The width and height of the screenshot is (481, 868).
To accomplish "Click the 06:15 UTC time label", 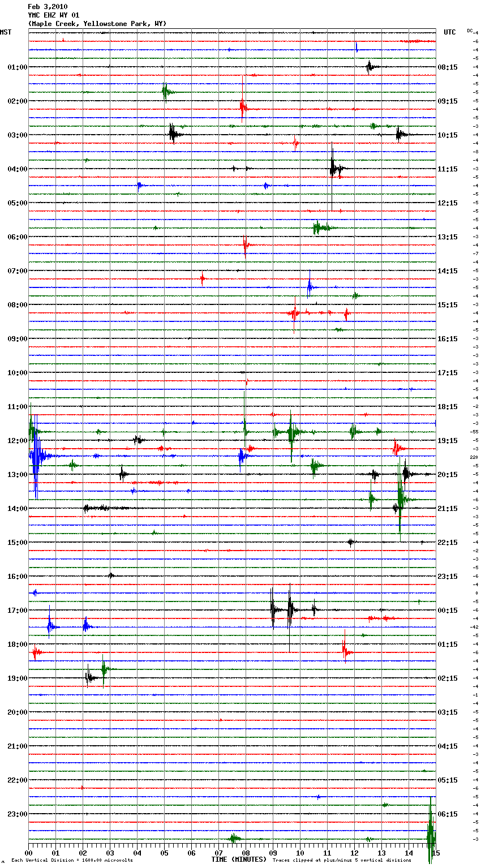I will tap(448, 814).
